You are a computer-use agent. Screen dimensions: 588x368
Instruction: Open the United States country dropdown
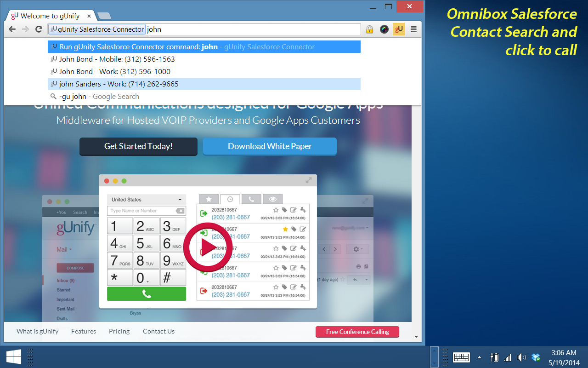point(147,200)
